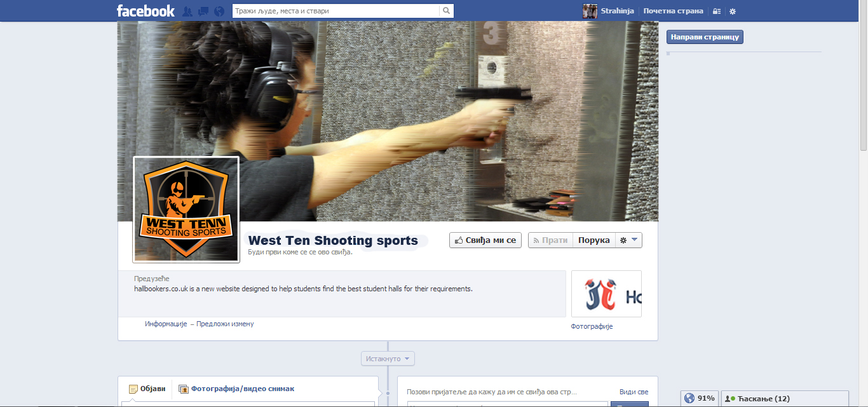Click the page scrollbar thumb
The width and height of the screenshot is (868, 407).
pyautogui.click(x=863, y=76)
